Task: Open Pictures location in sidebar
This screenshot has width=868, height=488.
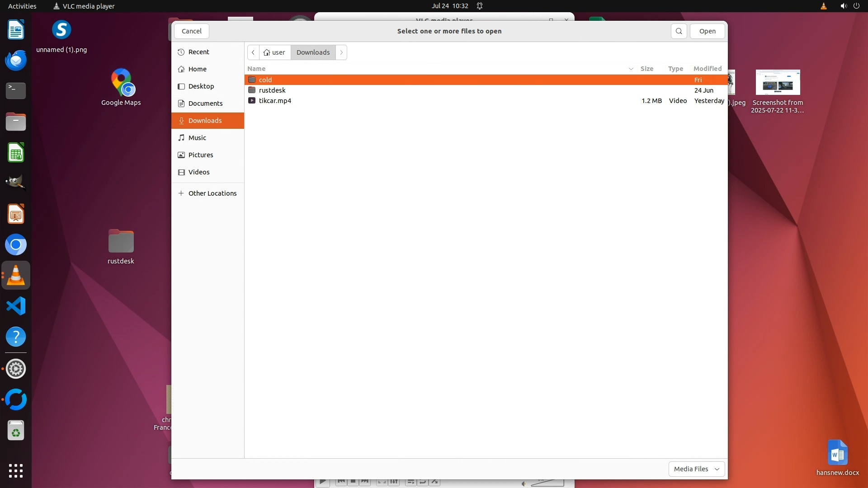Action: [200, 155]
